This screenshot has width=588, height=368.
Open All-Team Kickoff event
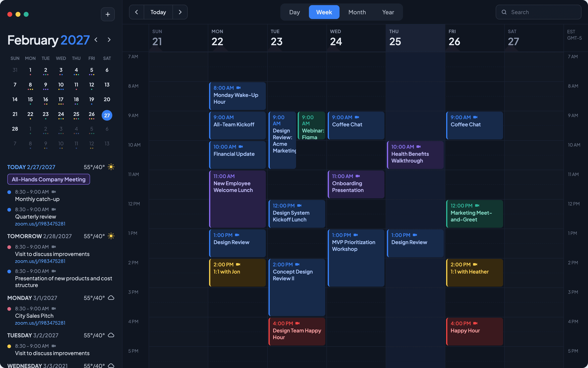point(237,126)
